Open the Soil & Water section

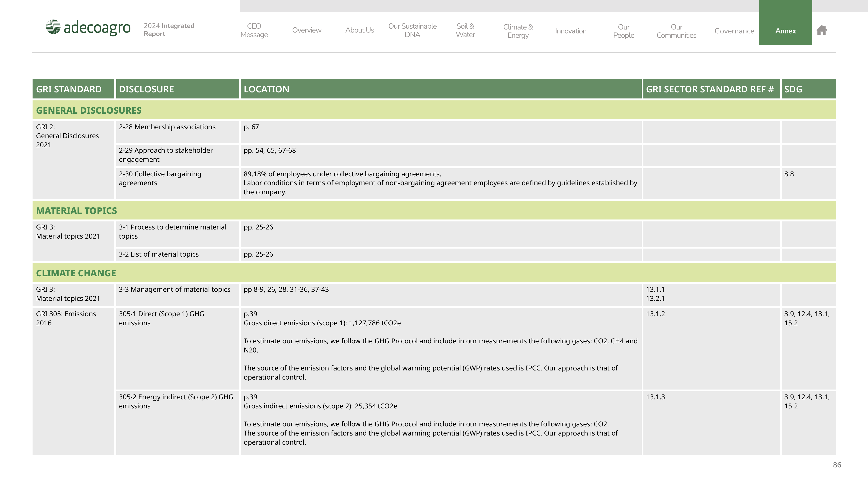465,30
